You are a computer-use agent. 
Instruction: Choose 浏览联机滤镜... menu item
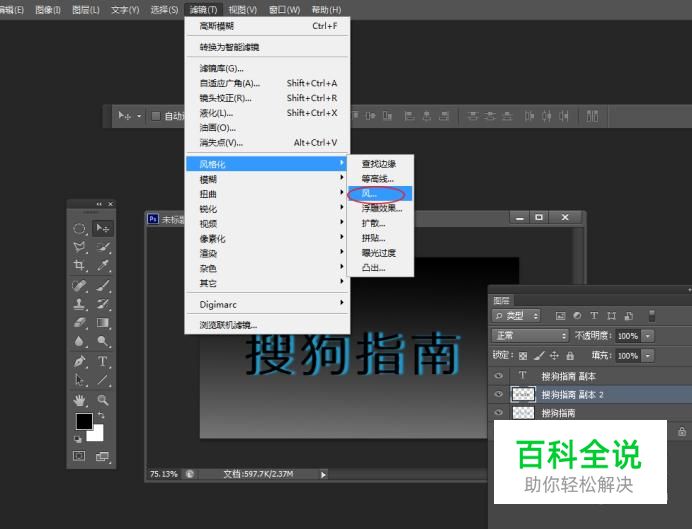coord(268,325)
